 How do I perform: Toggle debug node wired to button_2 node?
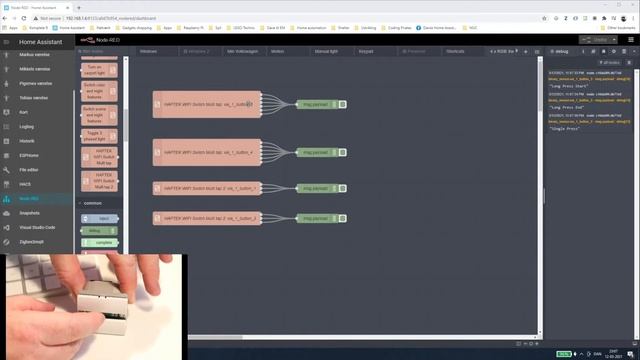point(342,218)
